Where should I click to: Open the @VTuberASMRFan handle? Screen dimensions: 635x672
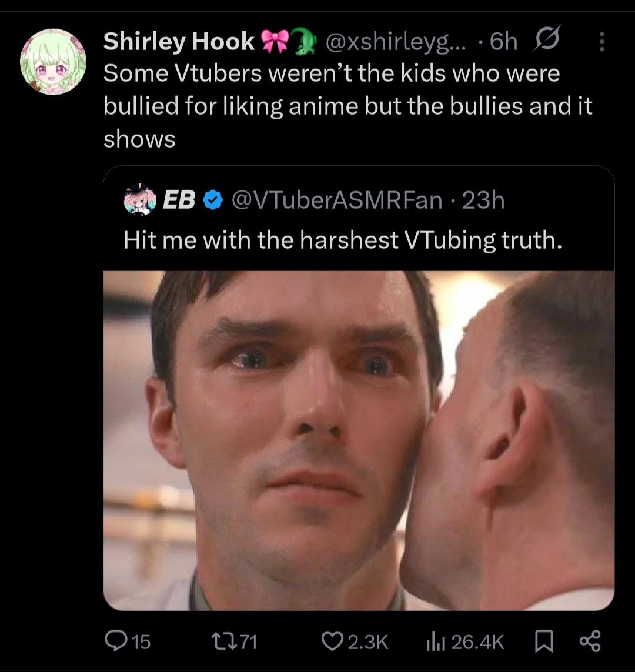click(x=337, y=200)
